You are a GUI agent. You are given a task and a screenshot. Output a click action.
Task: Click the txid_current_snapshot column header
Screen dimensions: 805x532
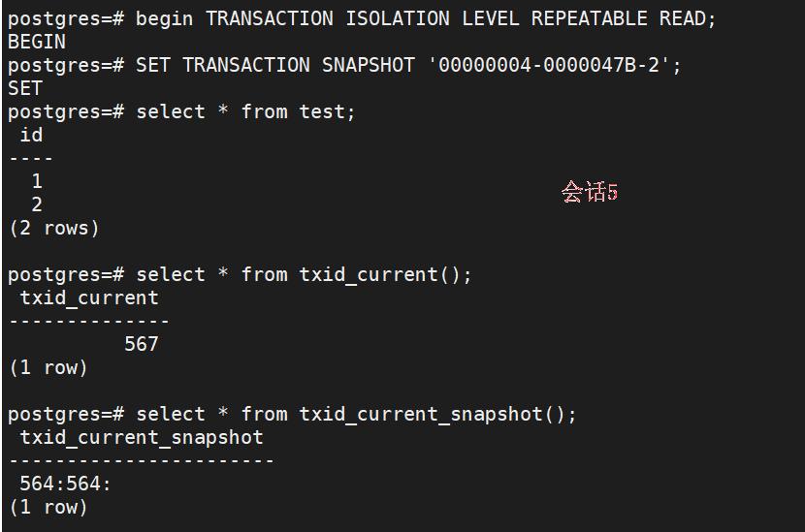point(142,437)
